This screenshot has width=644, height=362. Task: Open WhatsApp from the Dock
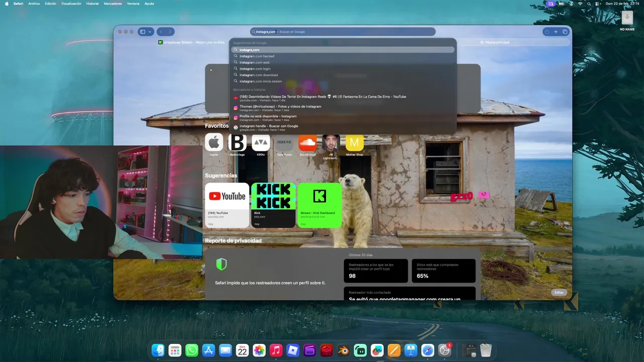(x=192, y=350)
